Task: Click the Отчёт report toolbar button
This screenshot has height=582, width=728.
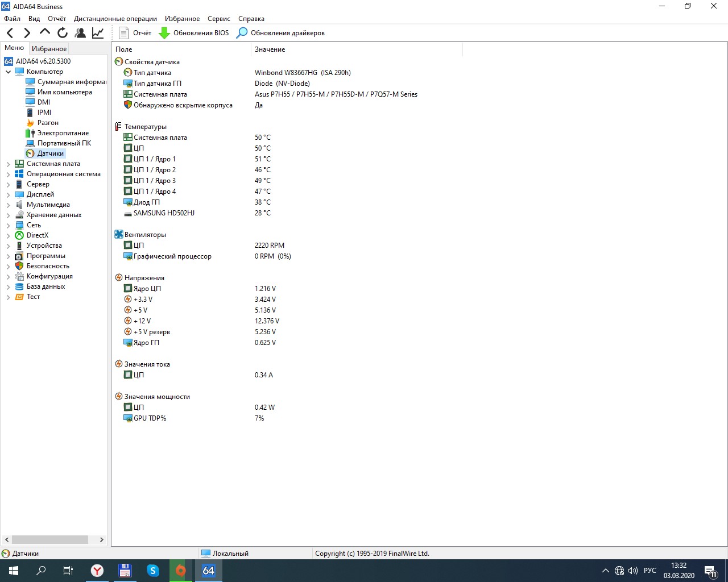Action: pos(135,33)
